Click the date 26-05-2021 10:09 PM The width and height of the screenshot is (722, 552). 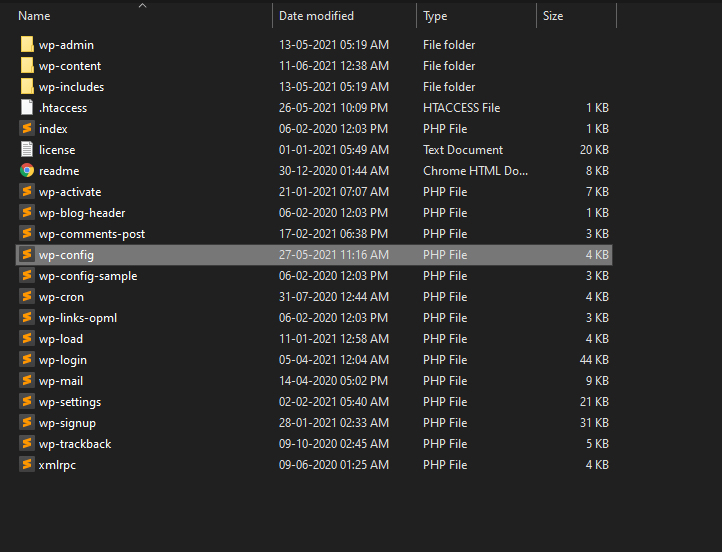[x=333, y=108]
